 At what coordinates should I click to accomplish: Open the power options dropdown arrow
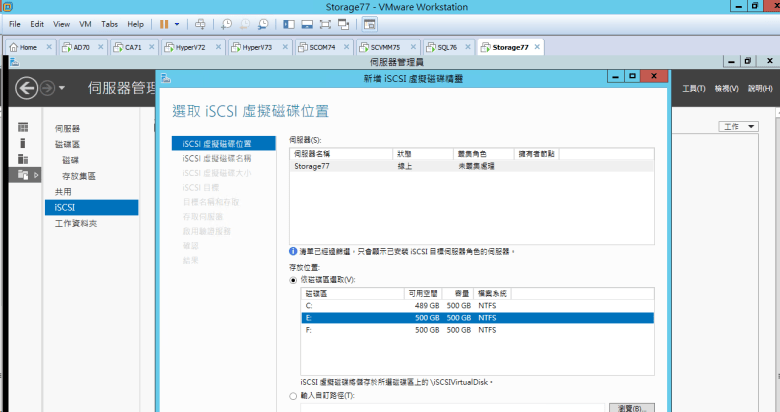pyautogui.click(x=178, y=23)
